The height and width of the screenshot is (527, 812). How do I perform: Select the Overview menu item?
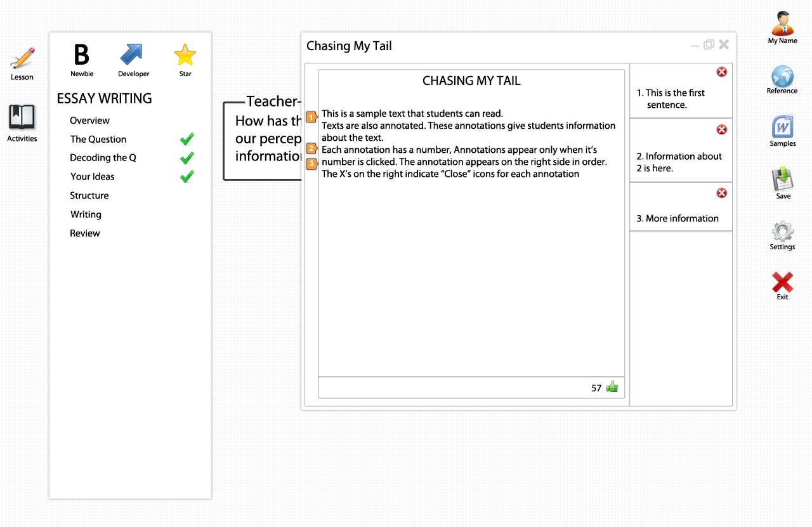[89, 120]
